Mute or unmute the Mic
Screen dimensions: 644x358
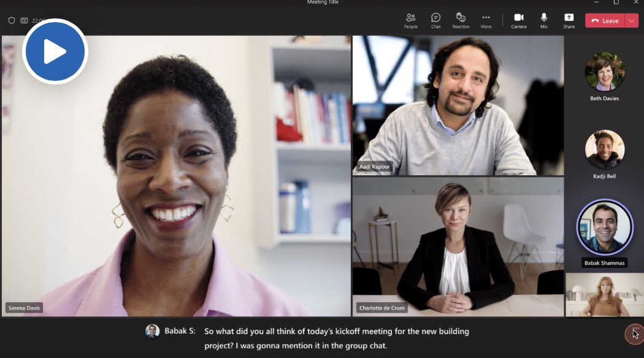point(544,21)
